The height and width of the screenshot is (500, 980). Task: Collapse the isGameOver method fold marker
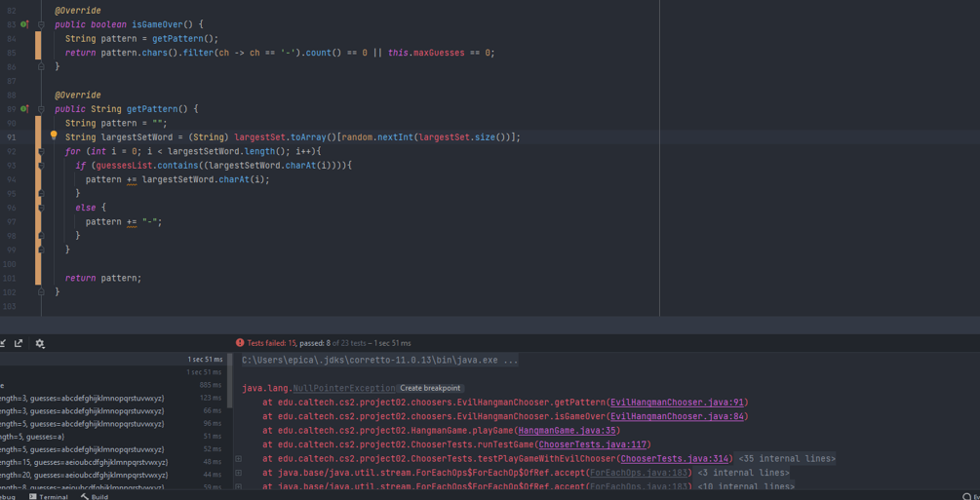[x=41, y=24]
